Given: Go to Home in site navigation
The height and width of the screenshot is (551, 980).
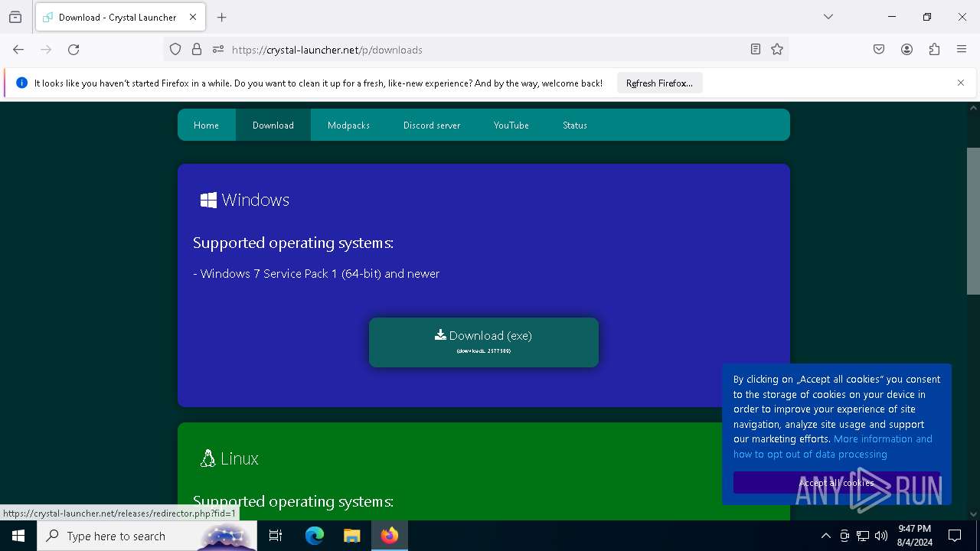Looking at the screenshot, I should click(206, 125).
